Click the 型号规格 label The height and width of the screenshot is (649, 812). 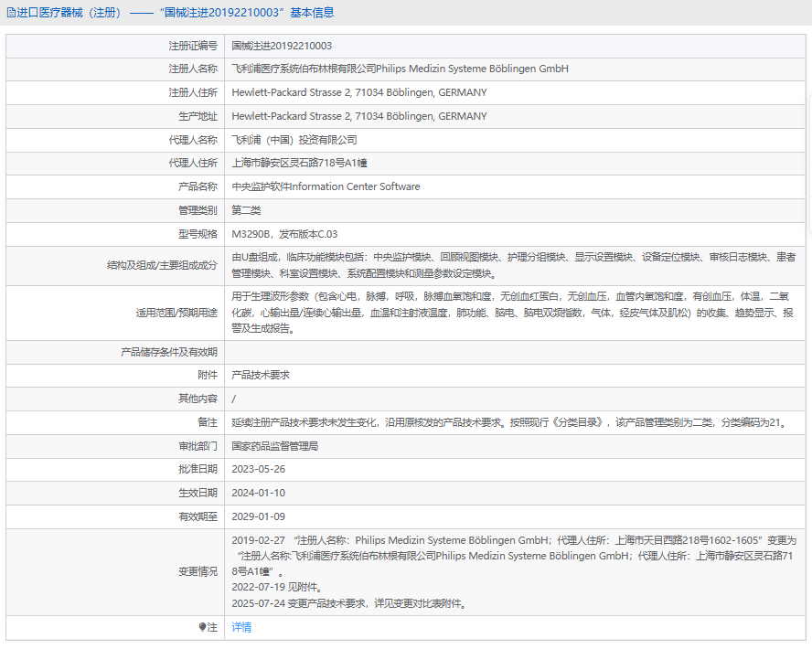point(198,234)
